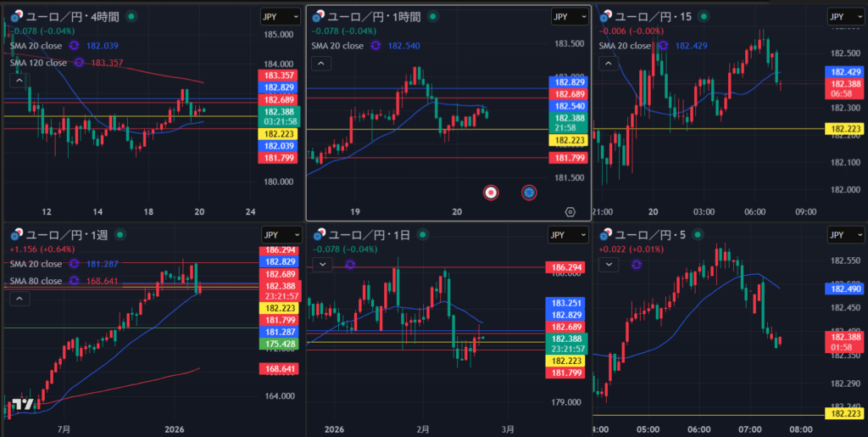The image size is (868, 437).
Task: Click the SMA 20 close label in 4-hour chart
Action: 38,46
